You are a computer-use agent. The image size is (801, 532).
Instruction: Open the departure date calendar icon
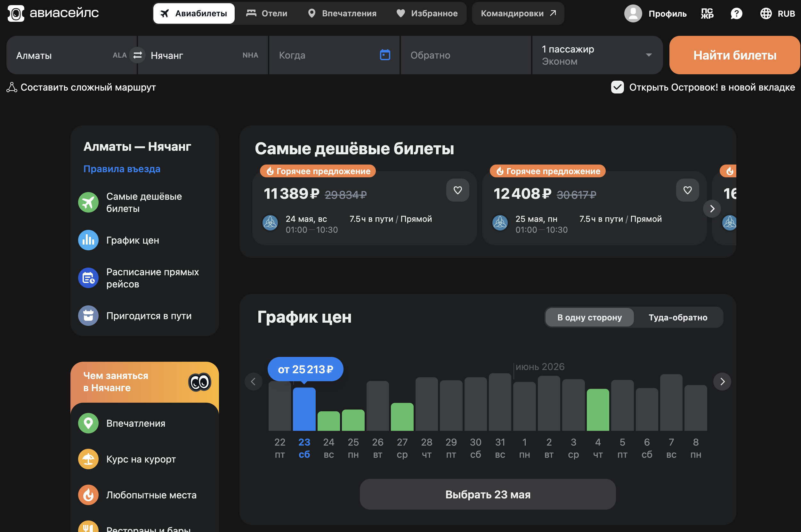(x=385, y=55)
